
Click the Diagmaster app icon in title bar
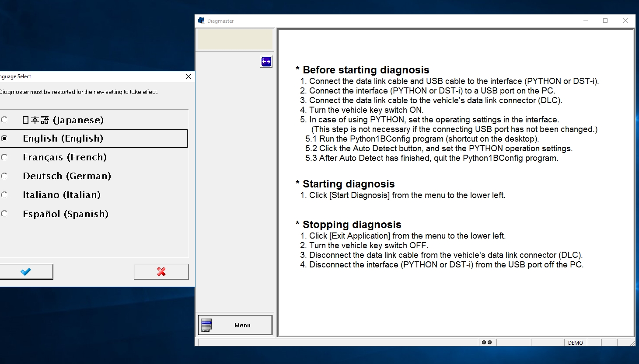tap(201, 21)
